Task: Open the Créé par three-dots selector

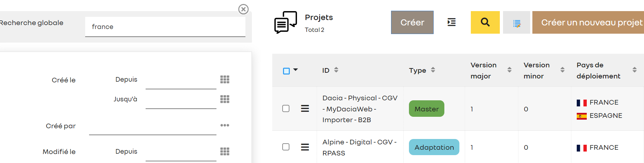Action: [225, 125]
